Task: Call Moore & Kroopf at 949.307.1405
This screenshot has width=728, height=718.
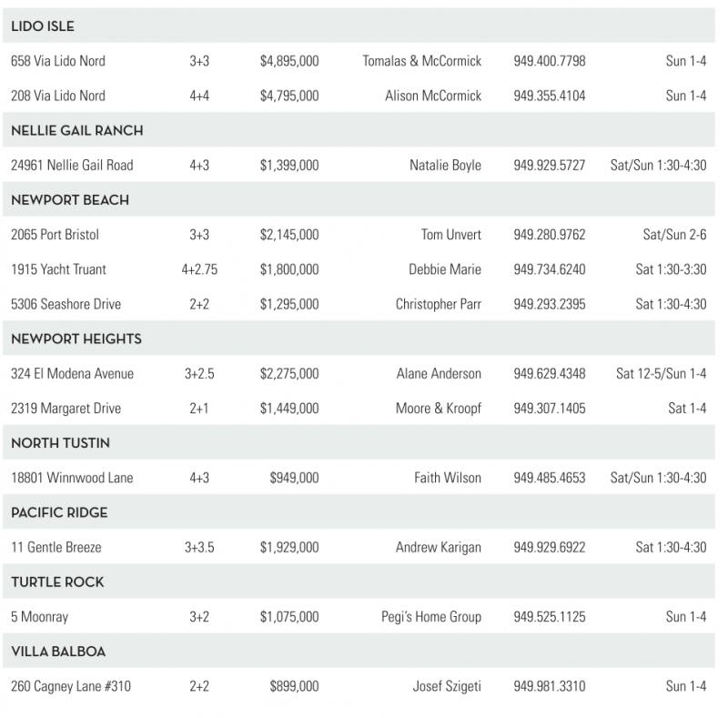Action: pos(549,409)
